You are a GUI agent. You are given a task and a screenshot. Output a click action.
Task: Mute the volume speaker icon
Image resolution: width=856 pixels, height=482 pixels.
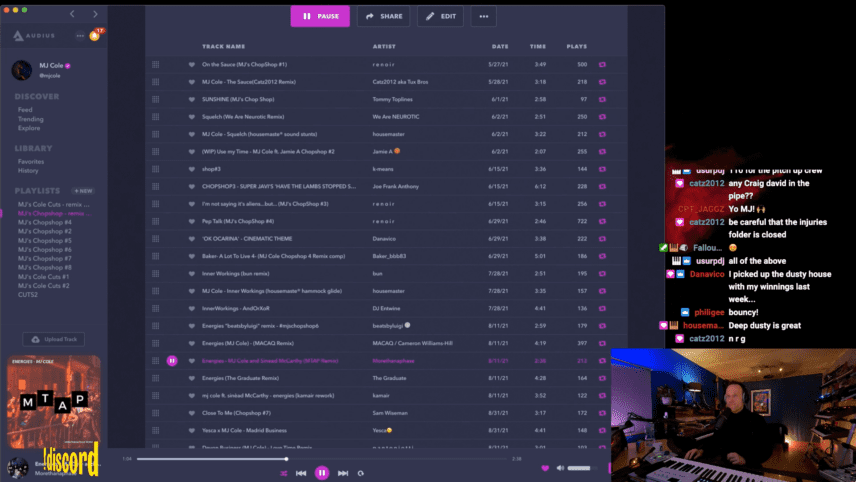[x=560, y=468]
